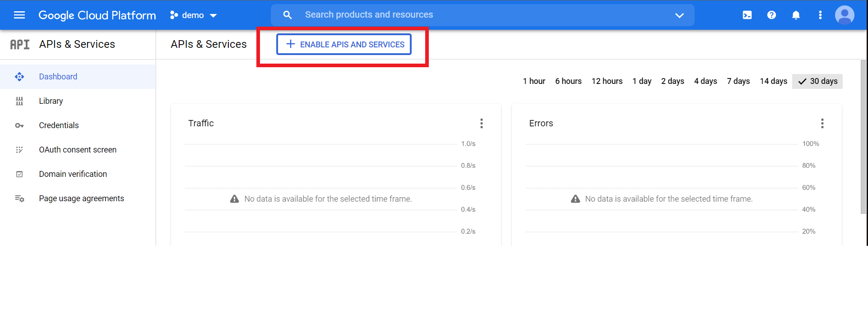
Task: Open Library in the sidebar
Action: (51, 101)
